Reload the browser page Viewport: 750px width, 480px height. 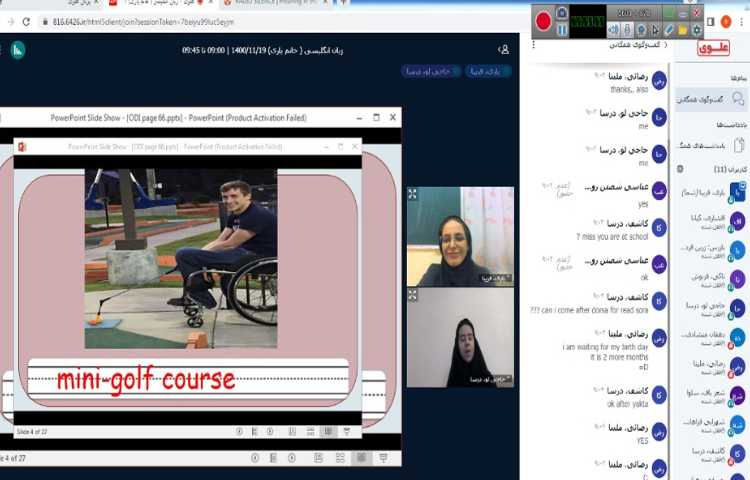pos(26,22)
